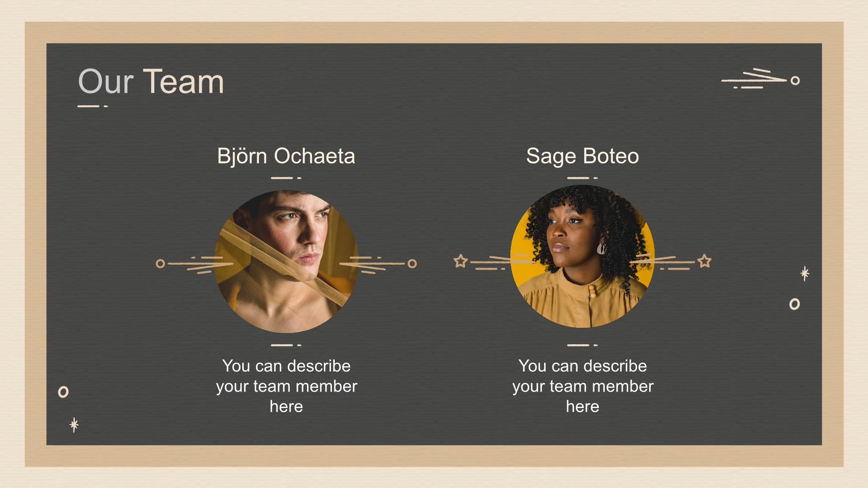Click the description text under Björn Ochaeta
868x488 pixels.
[286, 386]
